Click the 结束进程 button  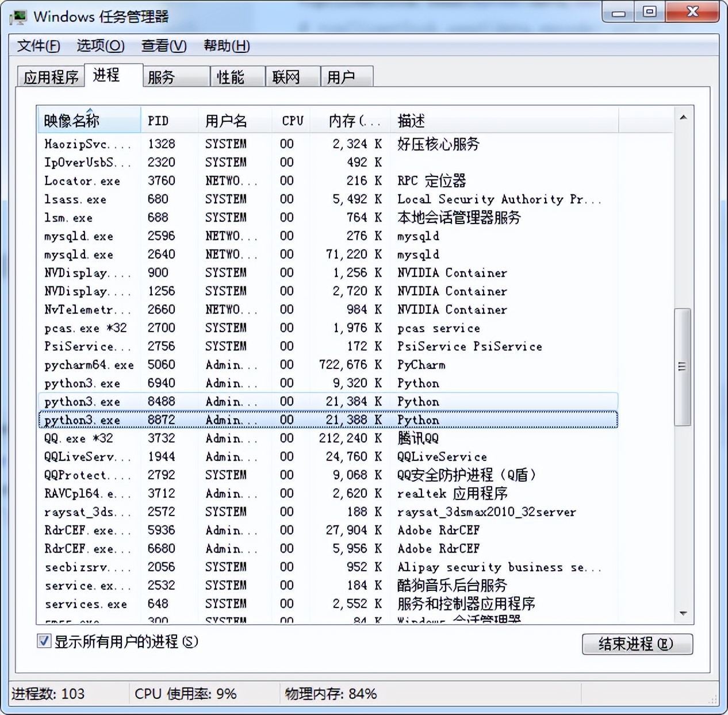637,644
